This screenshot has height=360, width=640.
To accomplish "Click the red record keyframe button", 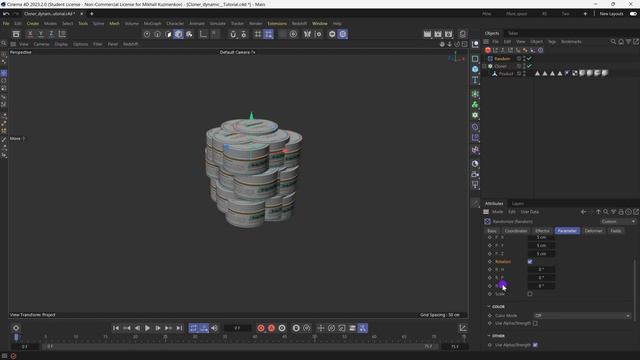I will tap(261, 328).
